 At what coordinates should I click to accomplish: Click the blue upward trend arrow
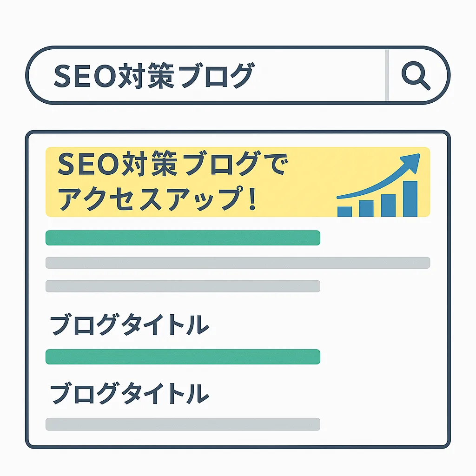click(378, 176)
